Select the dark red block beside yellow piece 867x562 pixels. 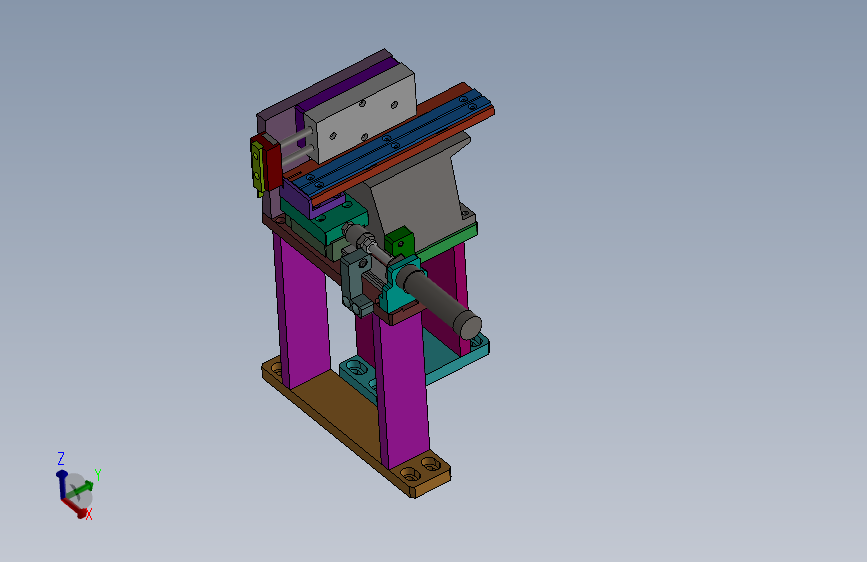click(272, 164)
